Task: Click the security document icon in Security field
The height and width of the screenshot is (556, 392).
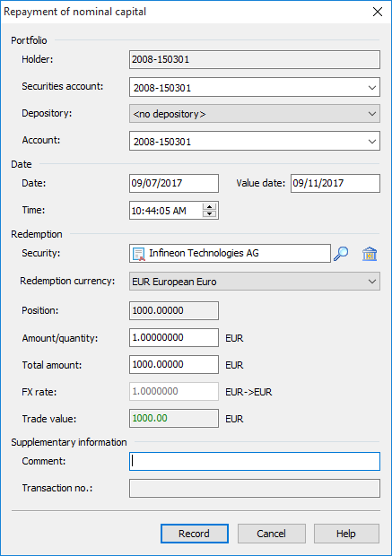Action: click(139, 254)
